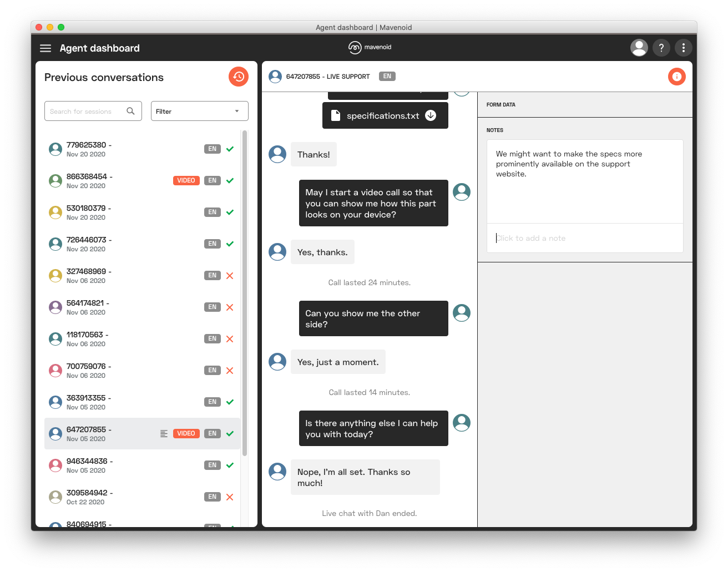
Task: Click the VIDEO badge on session 647207855
Action: [186, 433]
